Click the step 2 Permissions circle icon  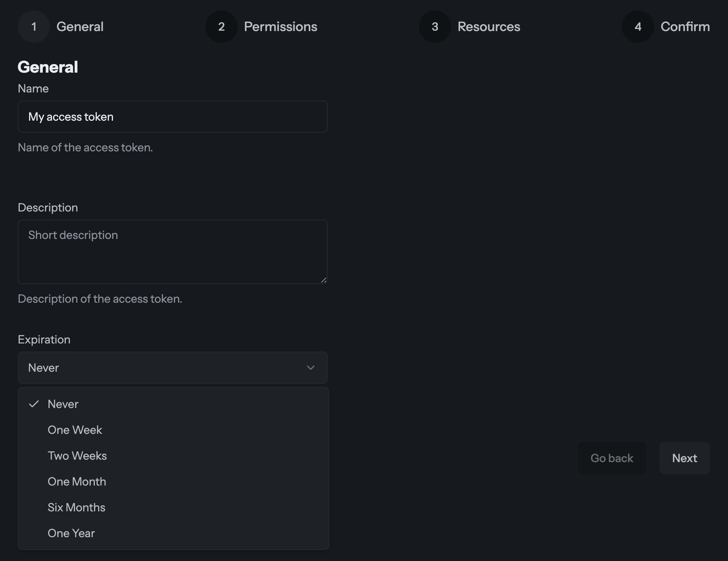(221, 27)
